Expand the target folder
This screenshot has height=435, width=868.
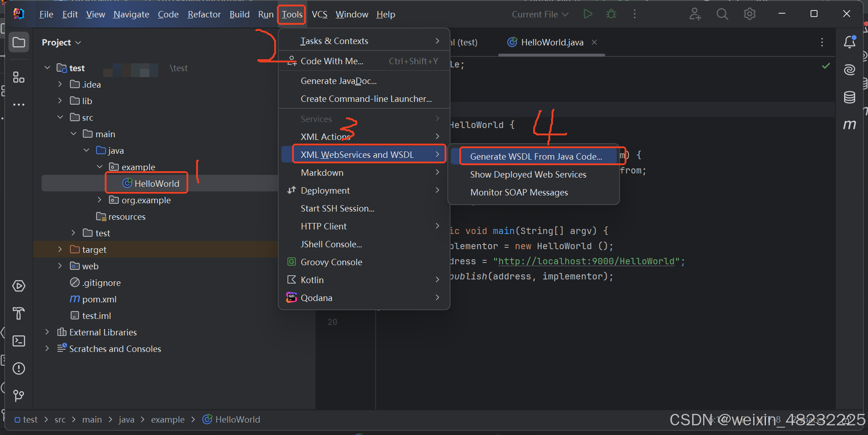(60, 250)
